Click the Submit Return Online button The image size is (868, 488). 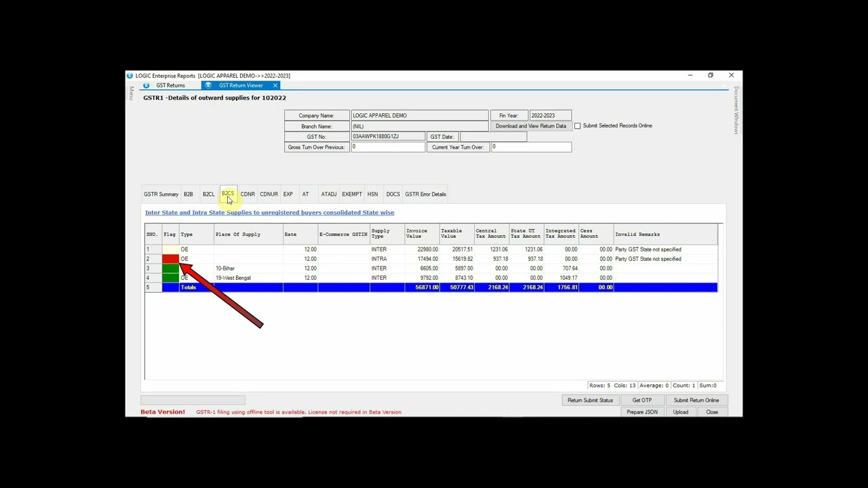[696, 401]
